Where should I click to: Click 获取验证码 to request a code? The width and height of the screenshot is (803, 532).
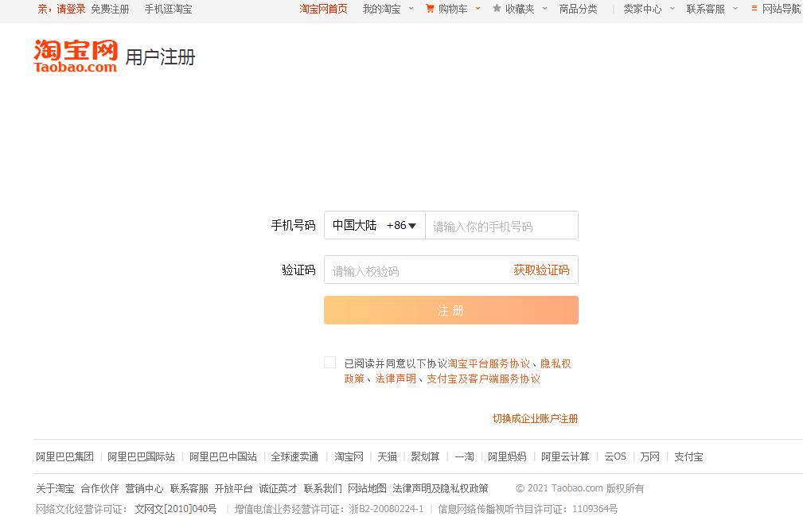[542, 270]
